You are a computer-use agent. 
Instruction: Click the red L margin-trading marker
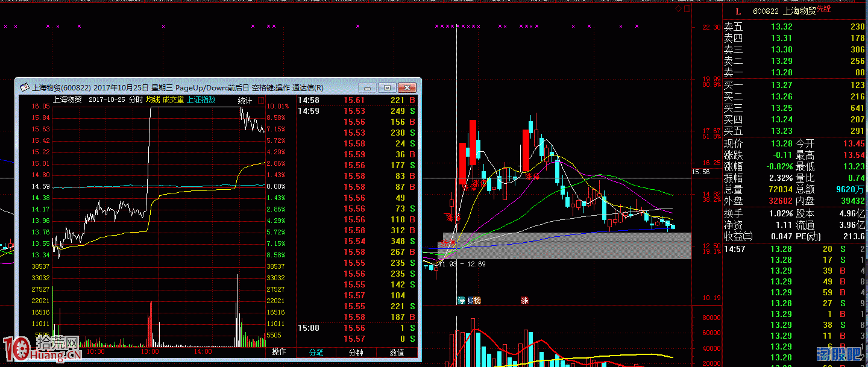(738, 11)
